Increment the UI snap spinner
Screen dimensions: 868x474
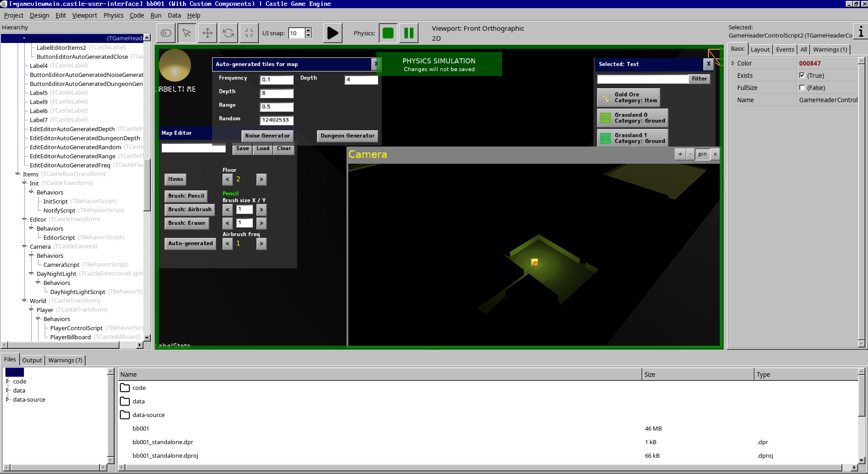click(x=308, y=31)
